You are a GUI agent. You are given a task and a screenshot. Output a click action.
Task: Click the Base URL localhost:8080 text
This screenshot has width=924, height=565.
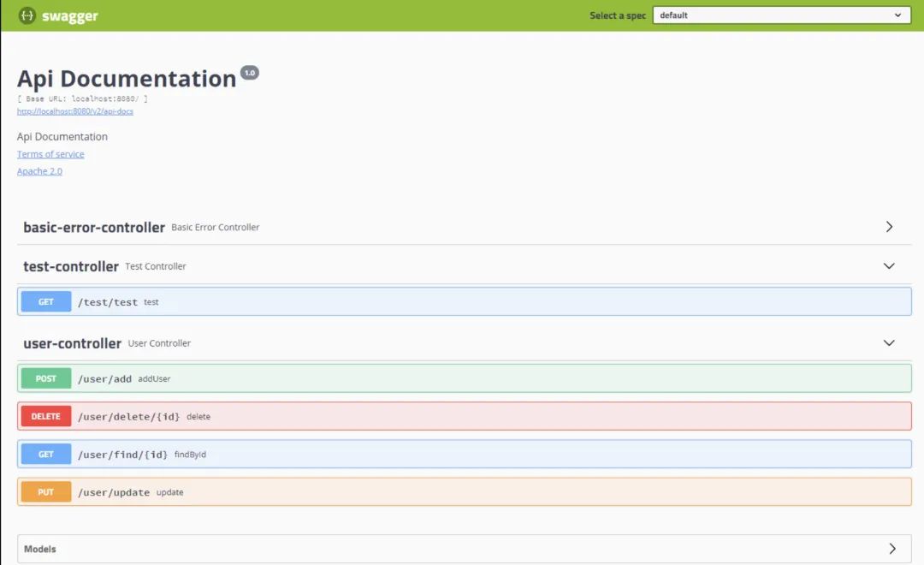[82, 98]
